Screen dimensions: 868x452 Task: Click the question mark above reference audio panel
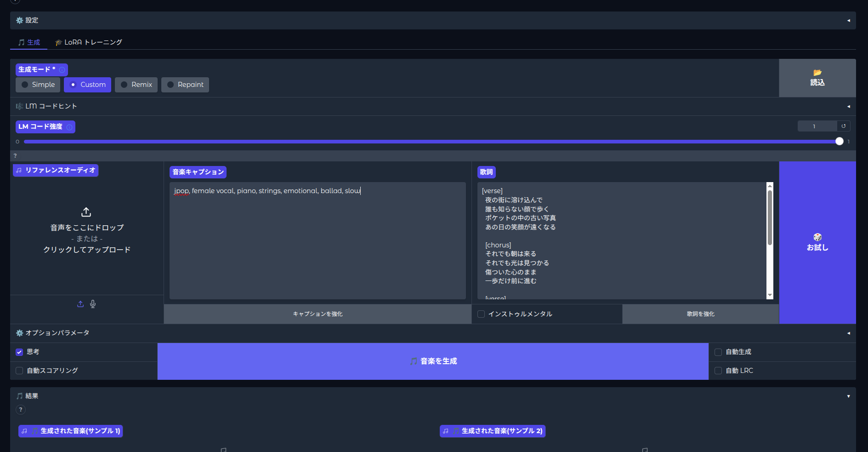tap(15, 156)
